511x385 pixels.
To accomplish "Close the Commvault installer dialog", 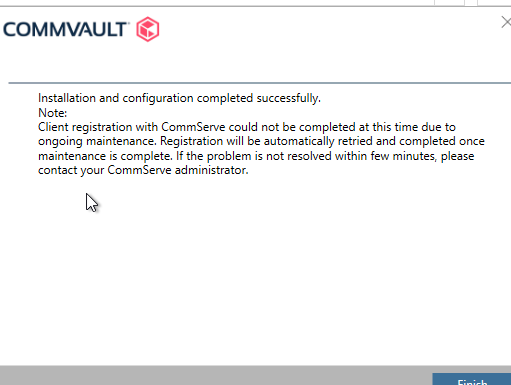I will point(506,22).
